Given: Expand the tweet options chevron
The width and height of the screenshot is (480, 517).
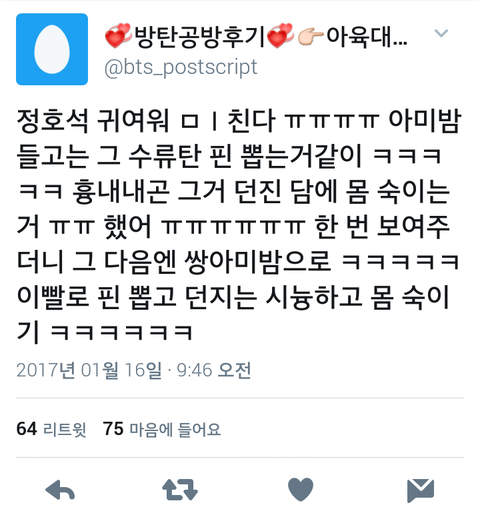Looking at the screenshot, I should click(441, 33).
